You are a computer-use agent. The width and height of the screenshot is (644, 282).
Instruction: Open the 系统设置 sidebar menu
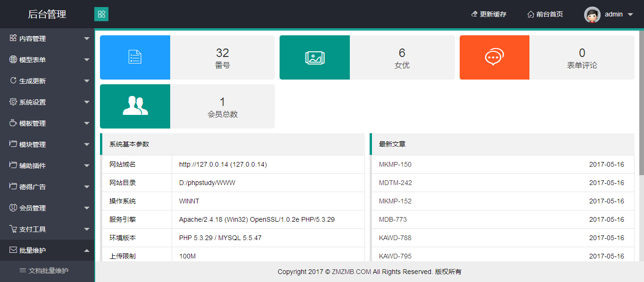47,102
